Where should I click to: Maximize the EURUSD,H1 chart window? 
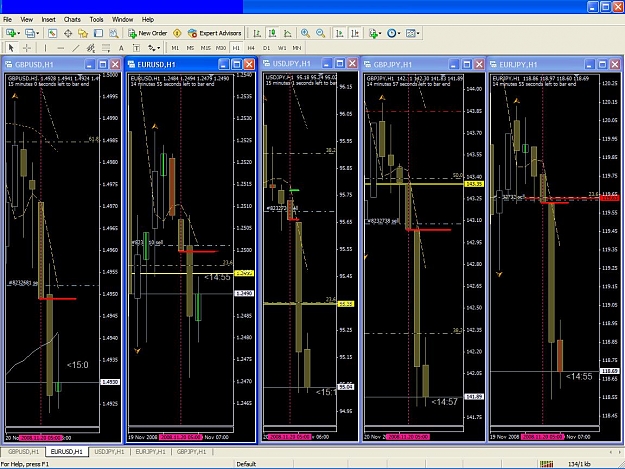point(236,64)
